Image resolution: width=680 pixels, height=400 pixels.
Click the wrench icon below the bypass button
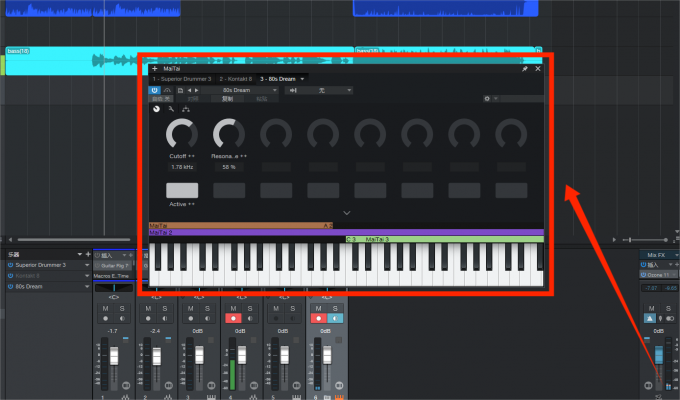[171, 108]
